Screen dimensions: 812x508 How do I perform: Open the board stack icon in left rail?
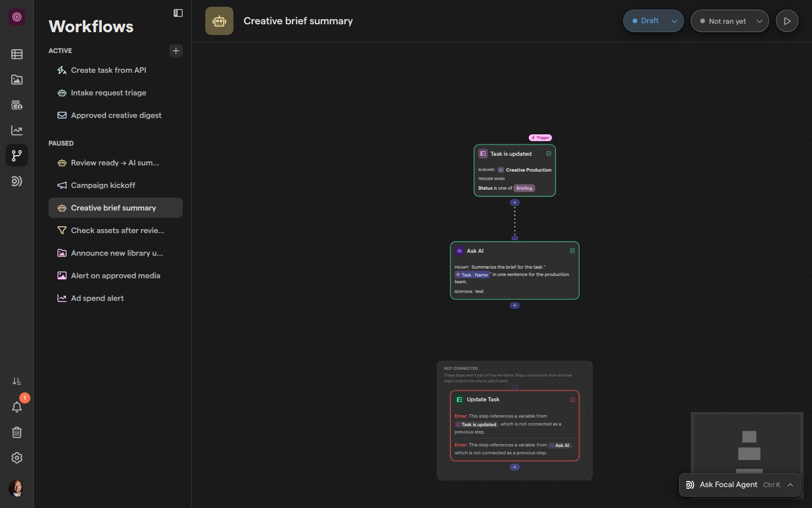click(17, 105)
